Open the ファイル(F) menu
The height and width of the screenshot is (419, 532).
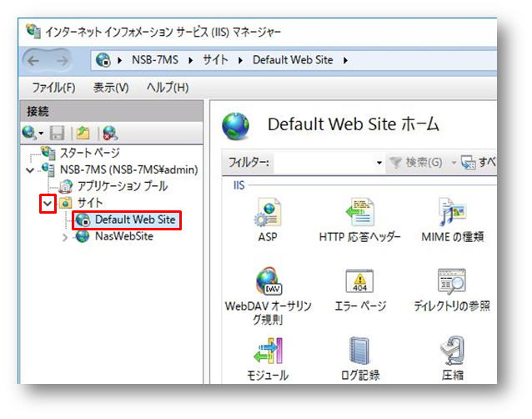53,88
